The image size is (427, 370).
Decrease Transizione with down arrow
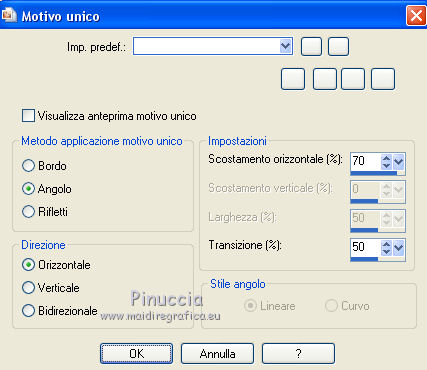[x=386, y=252]
